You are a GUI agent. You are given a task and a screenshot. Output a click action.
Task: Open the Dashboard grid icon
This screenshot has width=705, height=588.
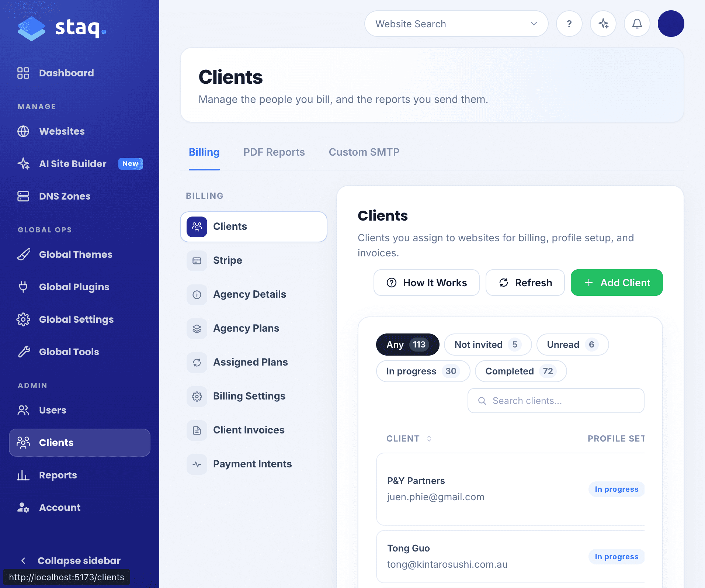click(x=23, y=73)
